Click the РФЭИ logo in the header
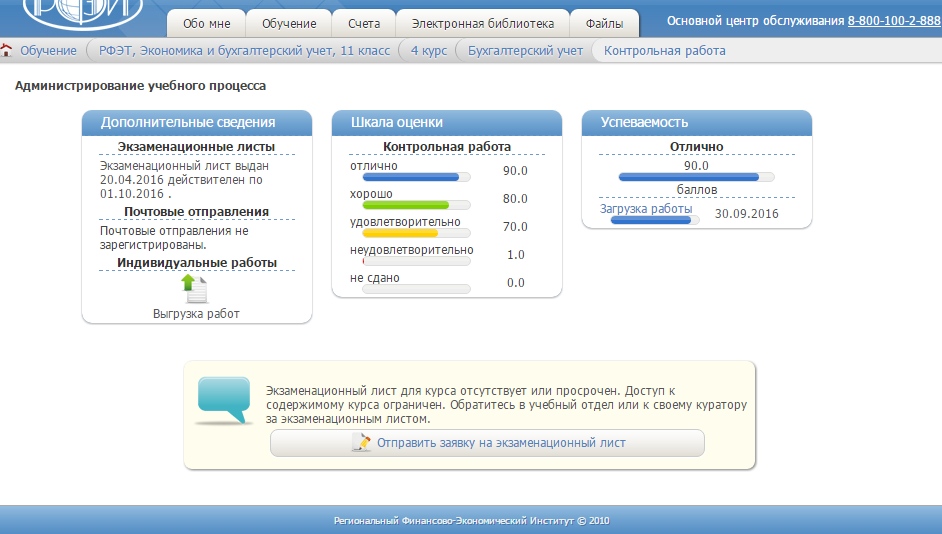 [x=82, y=12]
